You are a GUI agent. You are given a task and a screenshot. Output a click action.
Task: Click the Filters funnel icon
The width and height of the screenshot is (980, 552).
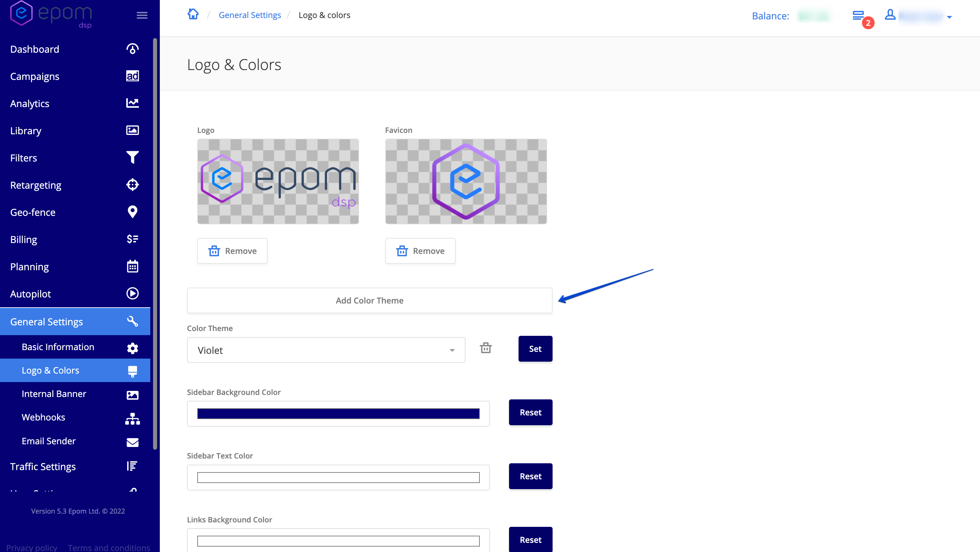[x=132, y=157]
